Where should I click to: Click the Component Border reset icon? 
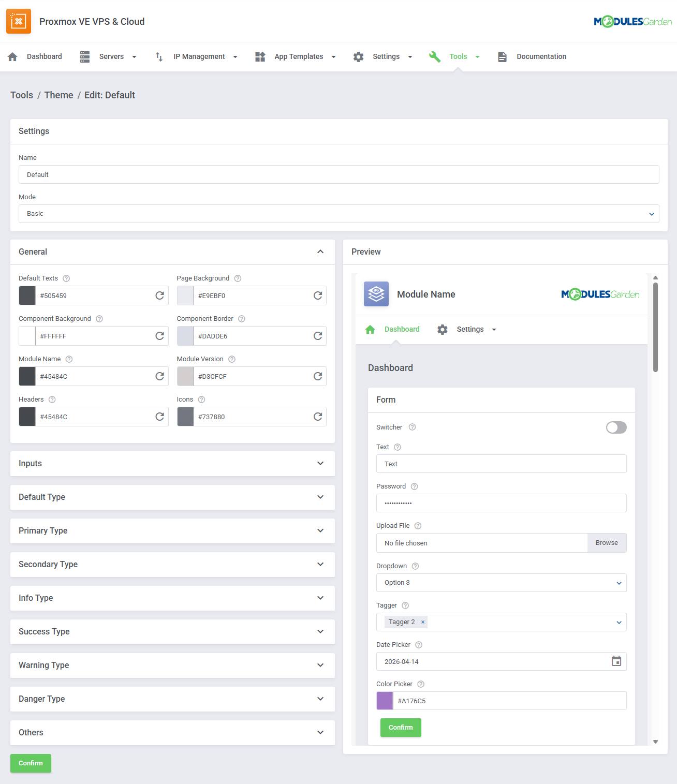click(x=318, y=336)
